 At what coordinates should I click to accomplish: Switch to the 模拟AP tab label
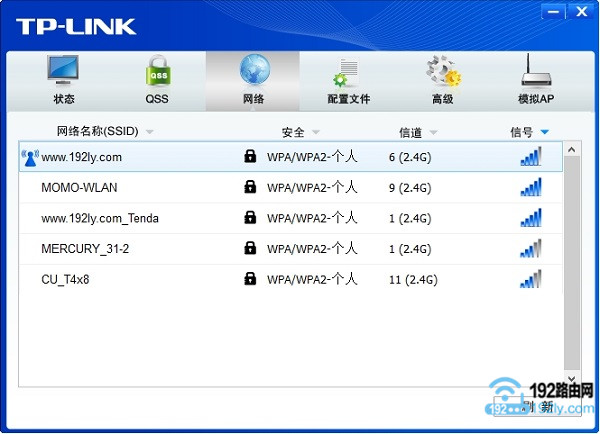click(536, 99)
